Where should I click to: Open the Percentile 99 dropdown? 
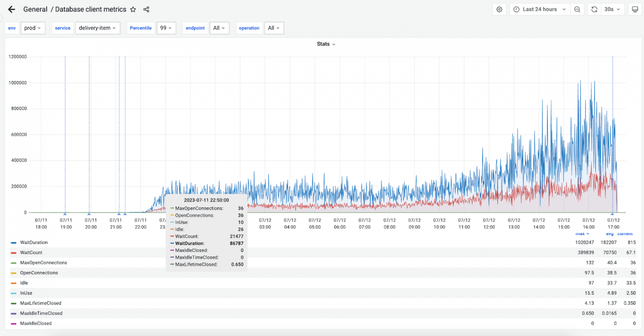(x=166, y=28)
